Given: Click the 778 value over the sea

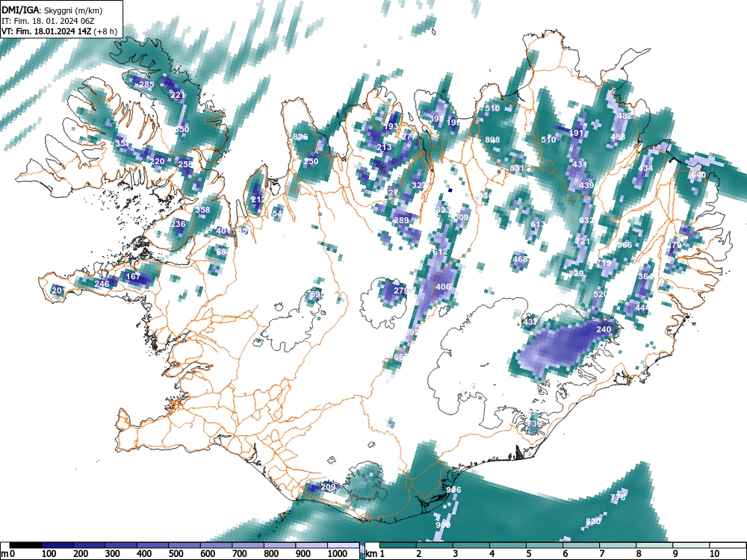Looking at the screenshot, I should (618, 497).
